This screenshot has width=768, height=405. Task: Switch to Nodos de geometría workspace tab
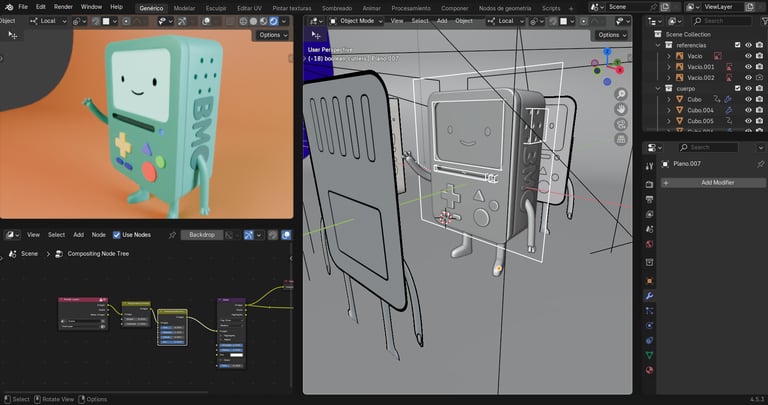504,8
